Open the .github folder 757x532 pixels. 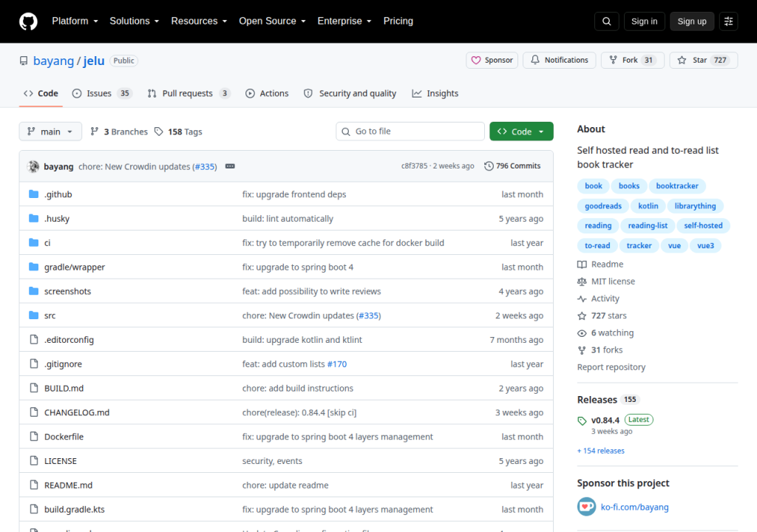pyautogui.click(x=58, y=194)
